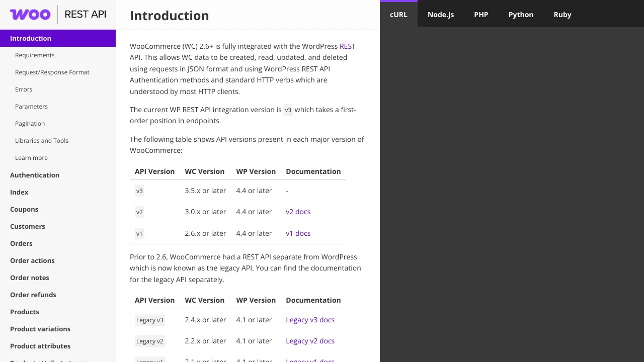Screen dimensions: 644x362
Task: Select the Python code tab
Action: coord(521,15)
